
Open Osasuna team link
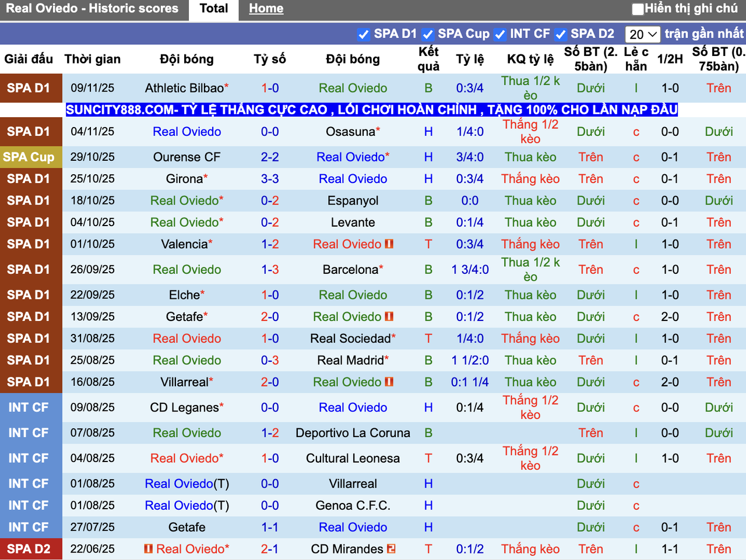[x=350, y=132]
